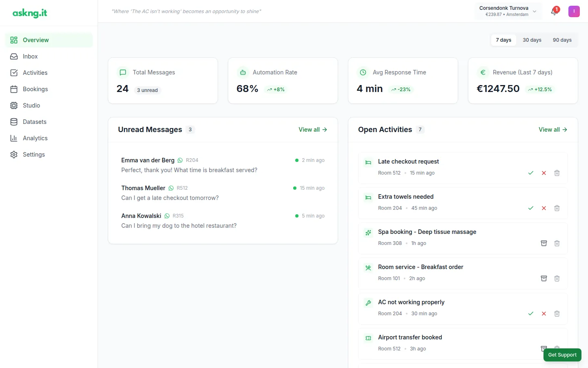View all open activities
588x368 pixels.
coord(553,130)
